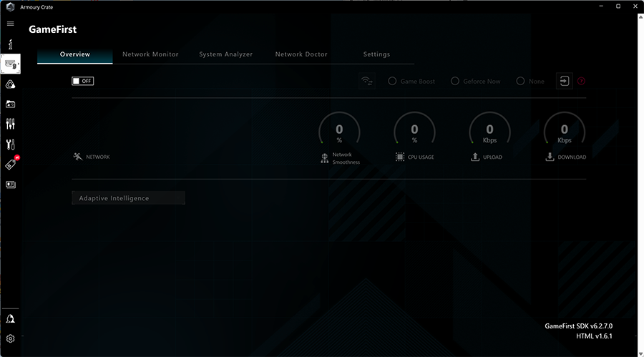The image size is (644, 357).
Task: Click the export arrow box icon
Action: pos(565,81)
